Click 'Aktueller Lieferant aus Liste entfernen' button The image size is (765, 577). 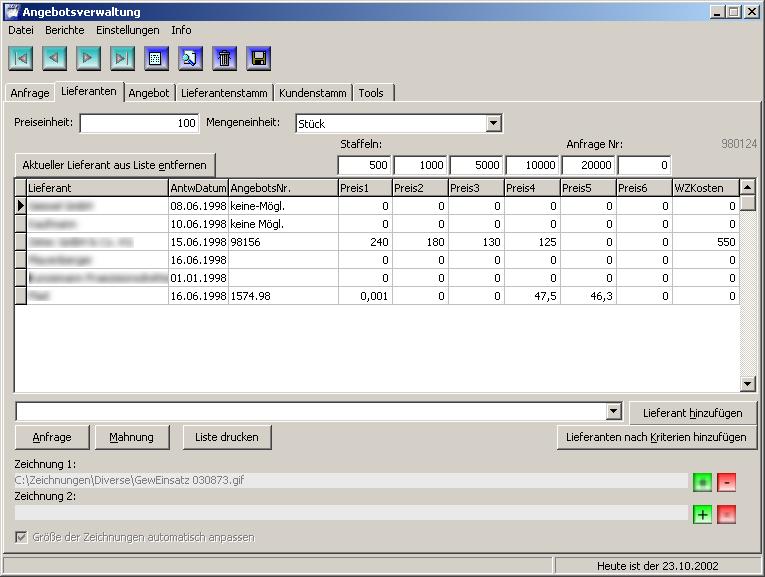point(115,165)
